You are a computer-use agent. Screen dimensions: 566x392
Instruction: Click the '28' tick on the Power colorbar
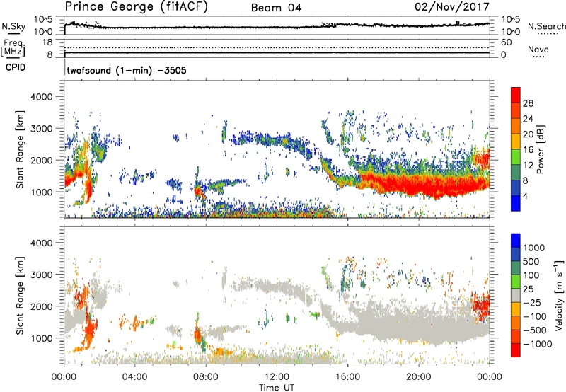tap(528, 103)
